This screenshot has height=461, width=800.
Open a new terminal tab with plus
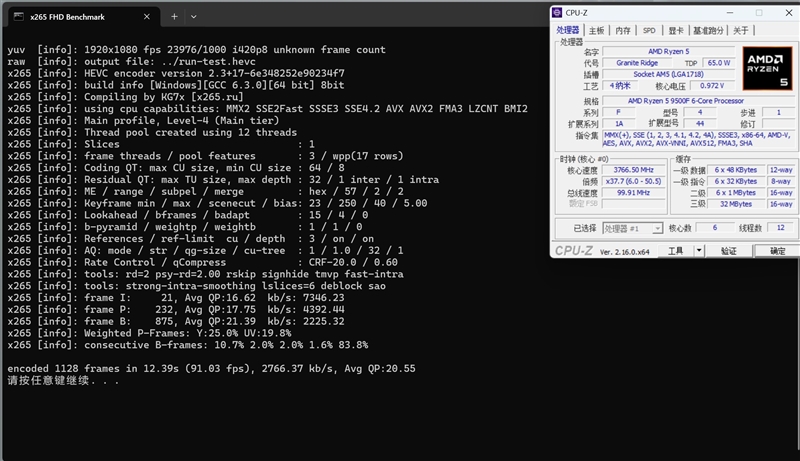[174, 16]
